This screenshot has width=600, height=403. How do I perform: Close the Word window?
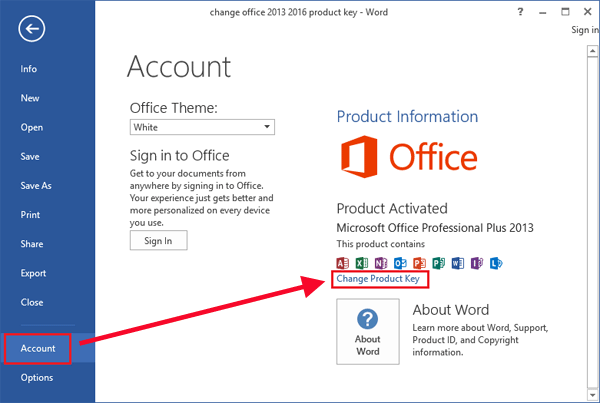point(588,12)
